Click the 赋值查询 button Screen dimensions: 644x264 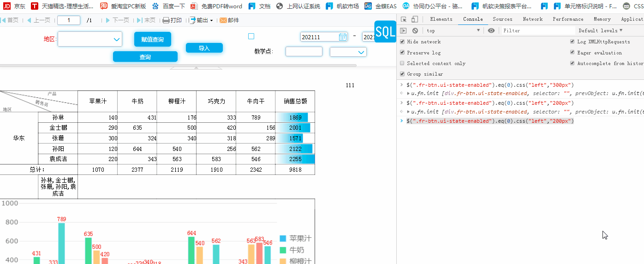153,40
